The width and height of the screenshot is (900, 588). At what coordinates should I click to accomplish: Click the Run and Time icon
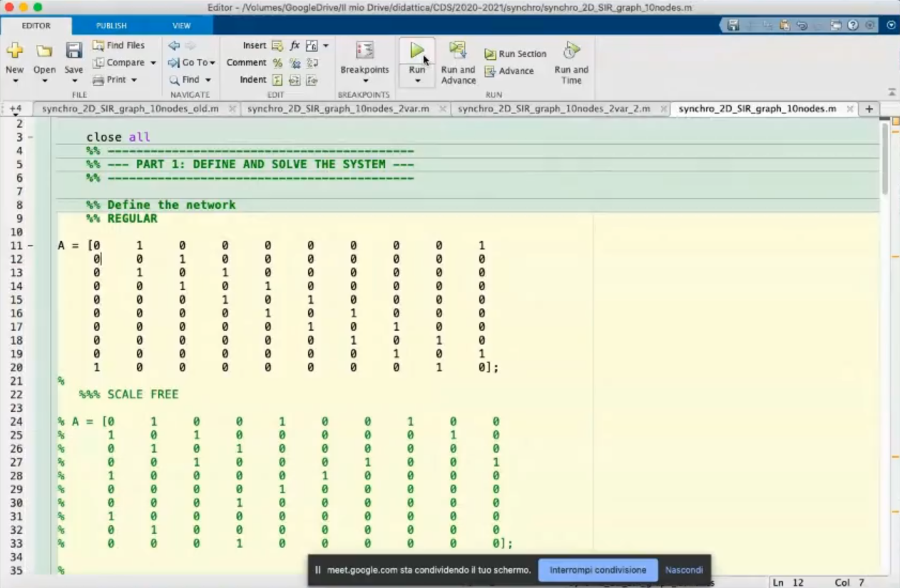571,51
